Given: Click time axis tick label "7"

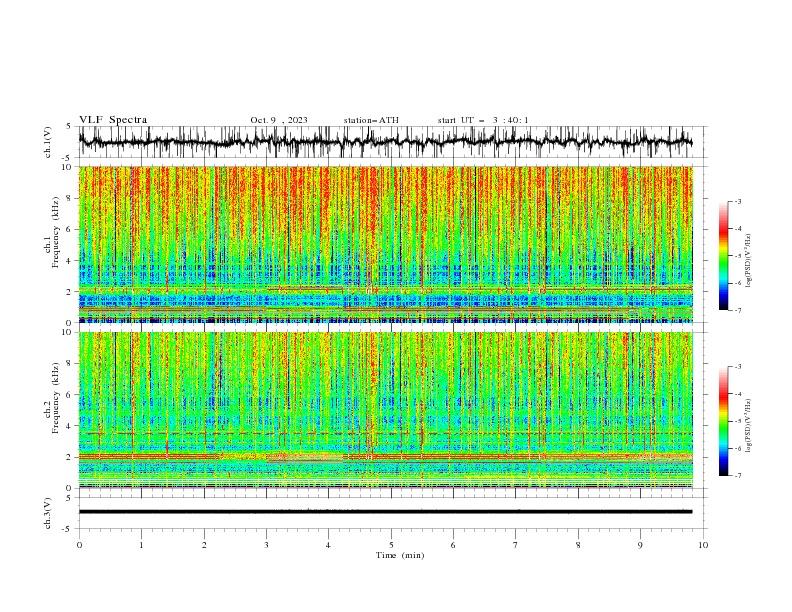Looking at the screenshot, I should (515, 545).
